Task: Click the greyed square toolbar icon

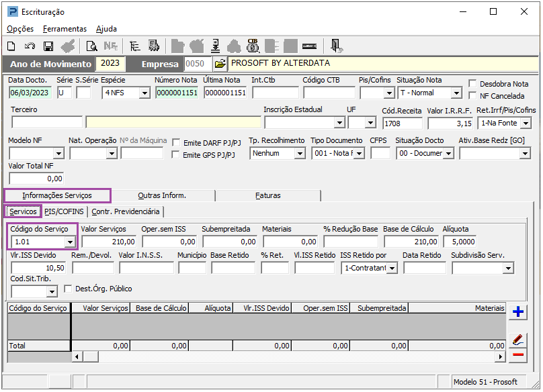Action: (x=290, y=46)
